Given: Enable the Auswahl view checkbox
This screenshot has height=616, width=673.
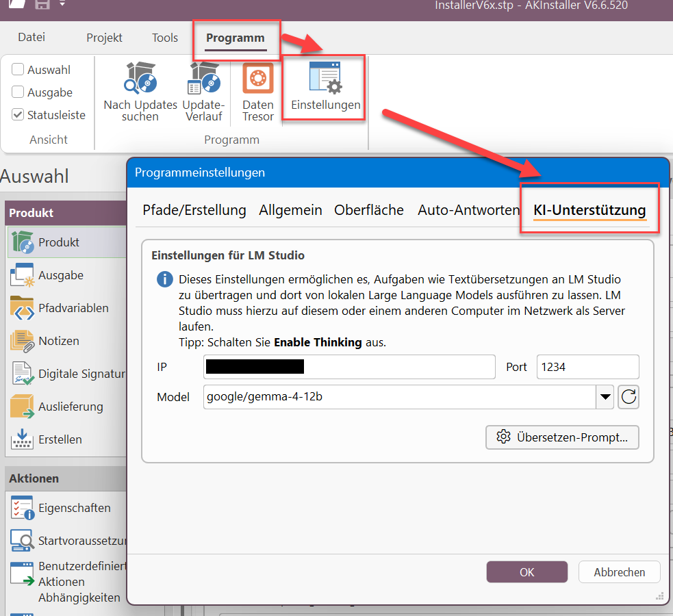Looking at the screenshot, I should [18, 69].
